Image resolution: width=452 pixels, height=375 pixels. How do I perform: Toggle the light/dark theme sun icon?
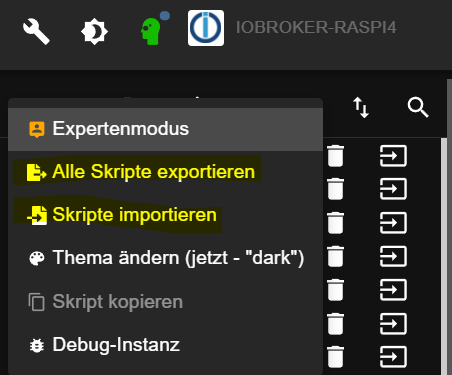point(94,32)
